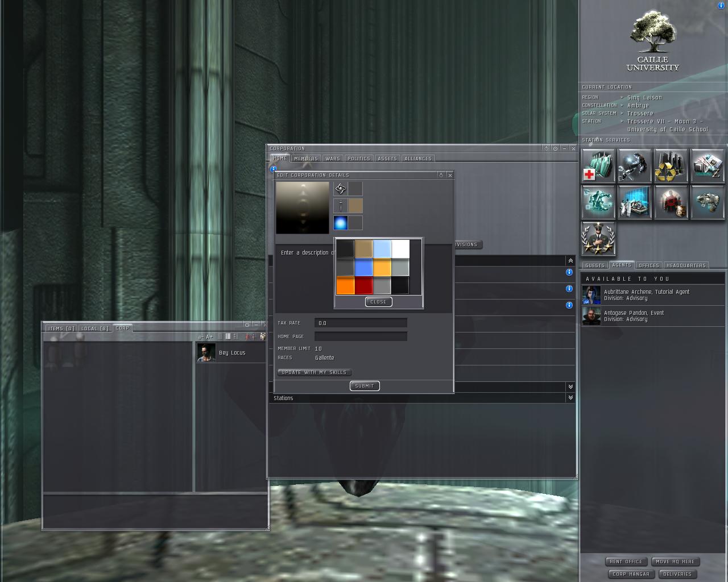Screen dimensions: 728x582
Task: Pick the white color swatch
Action: [x=400, y=248]
